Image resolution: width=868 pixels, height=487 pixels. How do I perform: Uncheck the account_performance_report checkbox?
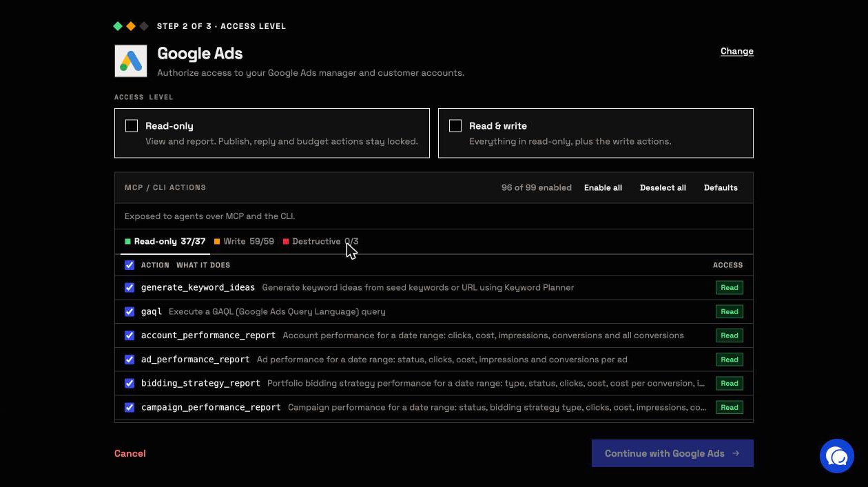tap(130, 335)
